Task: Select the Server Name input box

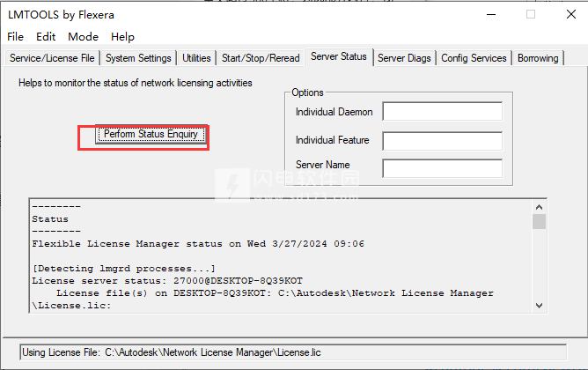Action: tap(442, 168)
